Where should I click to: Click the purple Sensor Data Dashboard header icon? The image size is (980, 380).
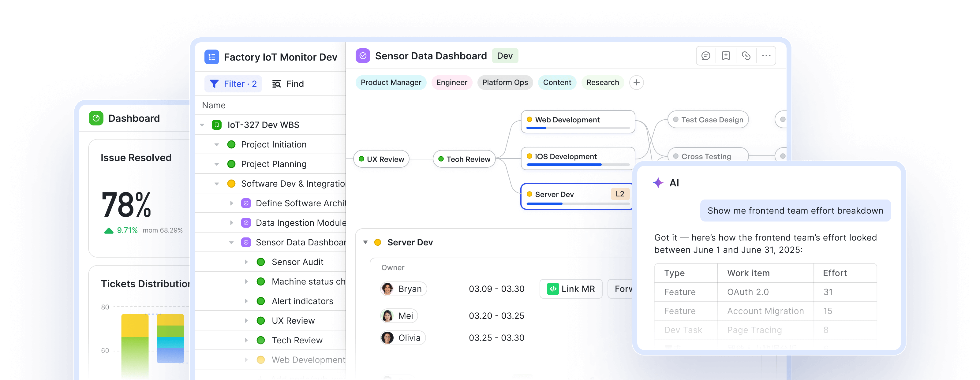tap(363, 56)
